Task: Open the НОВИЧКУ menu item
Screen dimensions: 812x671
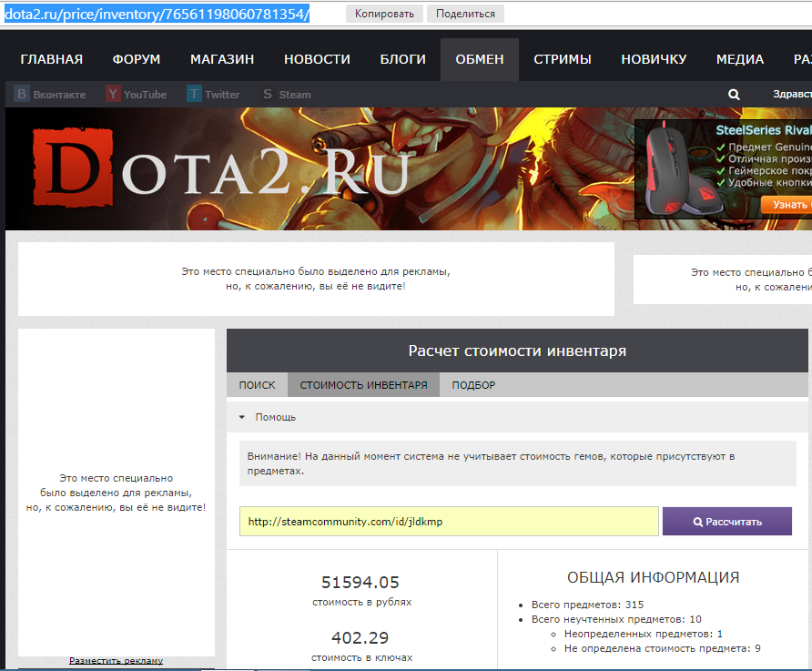Action: (x=654, y=59)
